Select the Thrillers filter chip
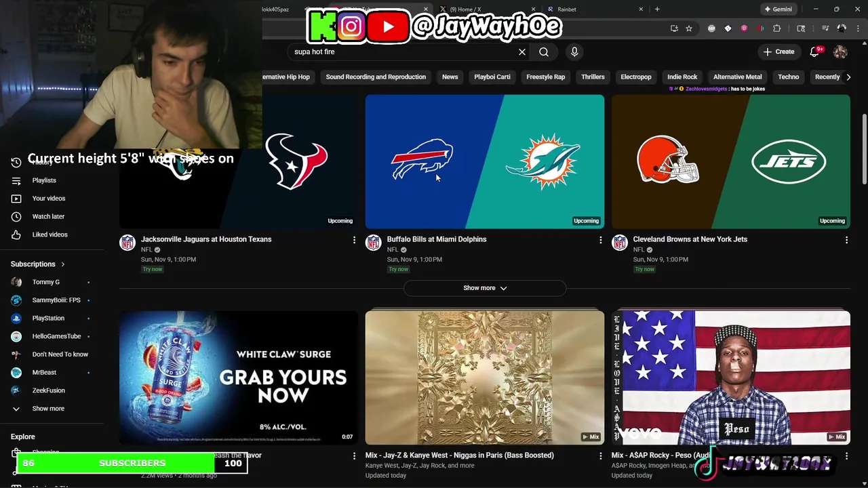Viewport: 868px width, 488px height. pyautogui.click(x=593, y=77)
